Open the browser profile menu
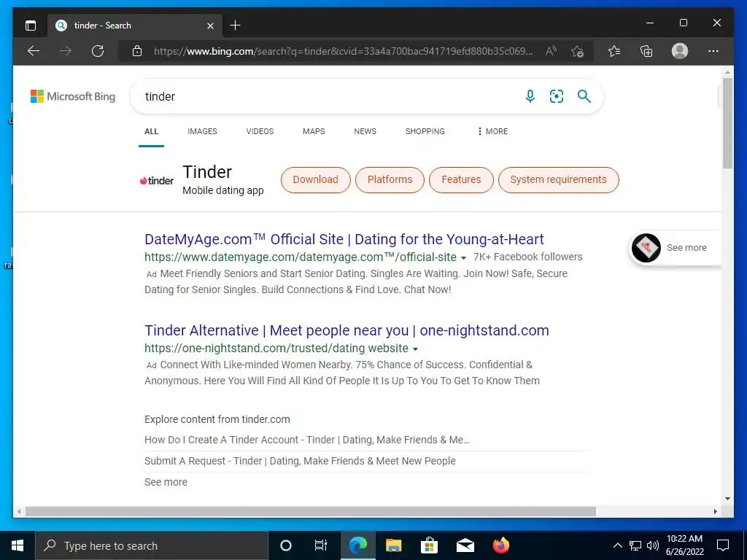 coord(679,51)
